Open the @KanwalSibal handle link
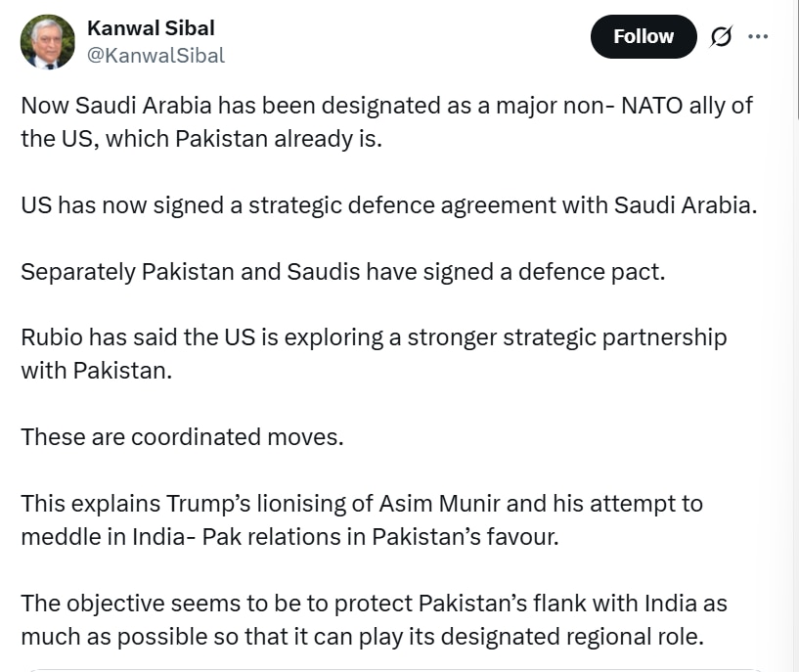The width and height of the screenshot is (799, 672). click(156, 56)
